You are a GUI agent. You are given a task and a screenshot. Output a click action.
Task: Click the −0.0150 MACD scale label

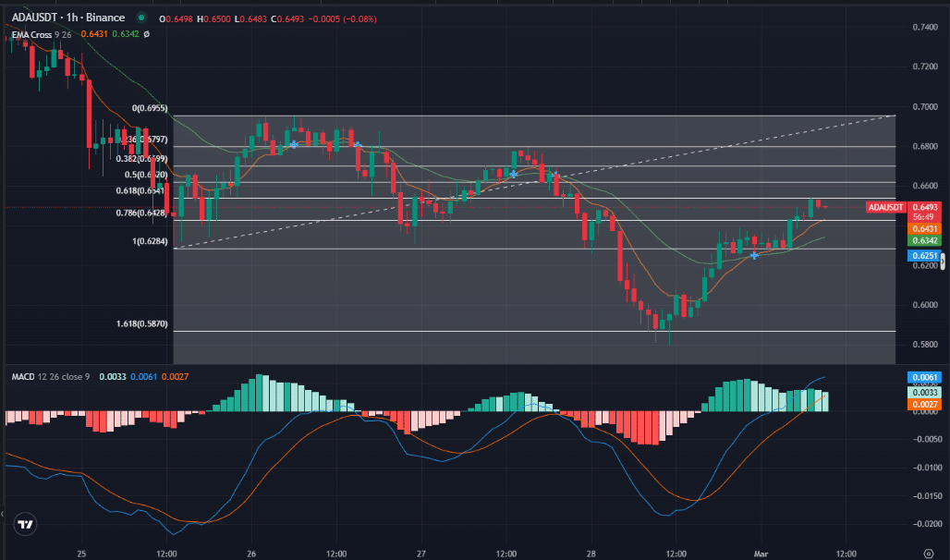928,496
